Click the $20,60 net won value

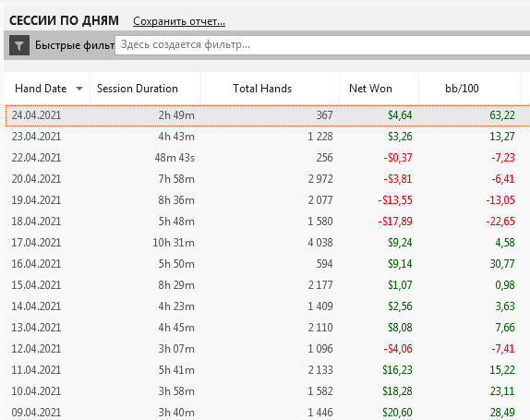click(x=397, y=413)
